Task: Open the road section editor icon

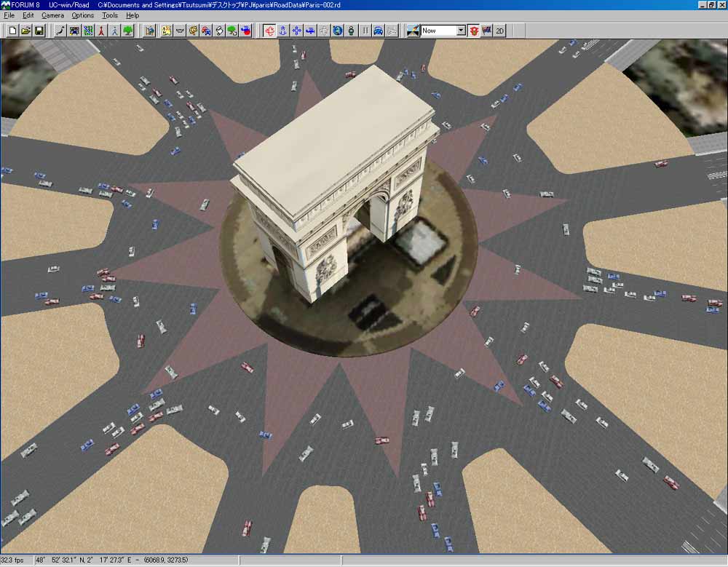Action: point(74,31)
